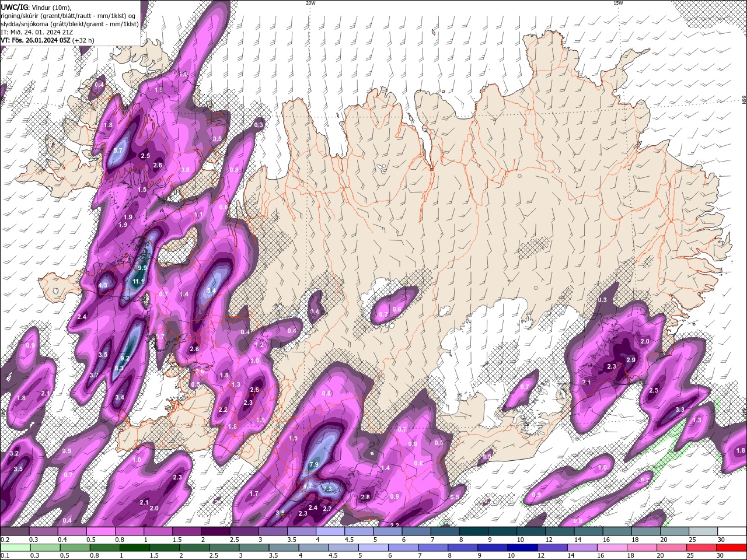Pick snow-scale swatch between 0.2 and 0.3

click(x=15, y=531)
